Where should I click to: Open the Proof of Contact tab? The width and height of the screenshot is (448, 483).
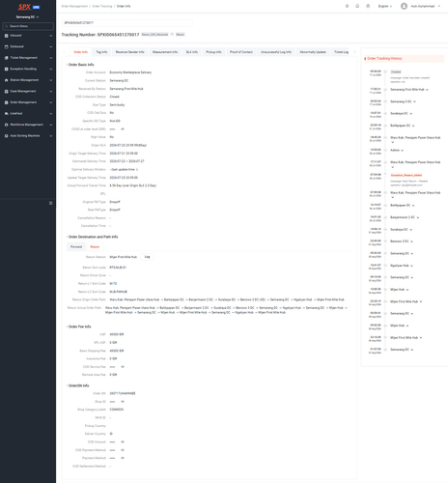[241, 52]
